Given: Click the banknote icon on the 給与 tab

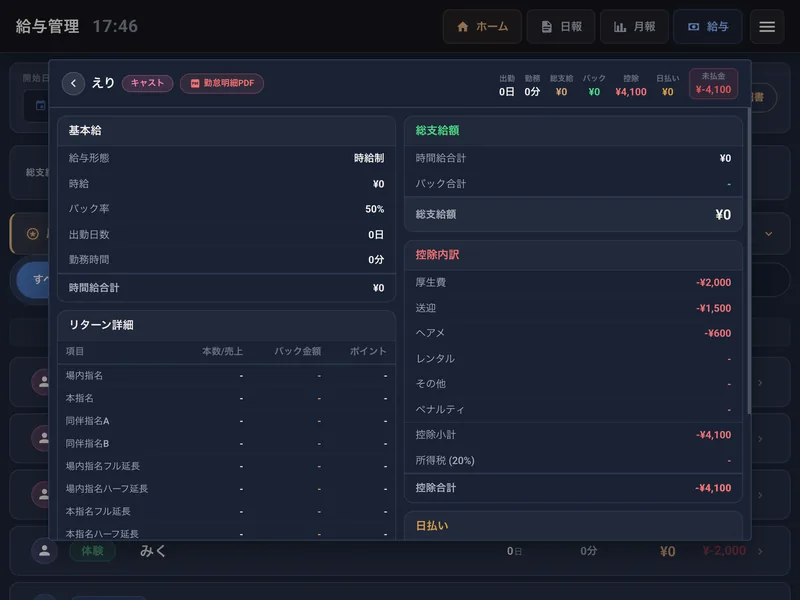Looking at the screenshot, I should point(691,27).
